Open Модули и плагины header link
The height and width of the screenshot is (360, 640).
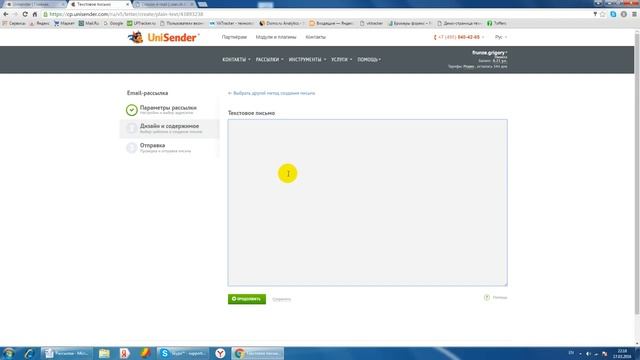[x=276, y=37]
